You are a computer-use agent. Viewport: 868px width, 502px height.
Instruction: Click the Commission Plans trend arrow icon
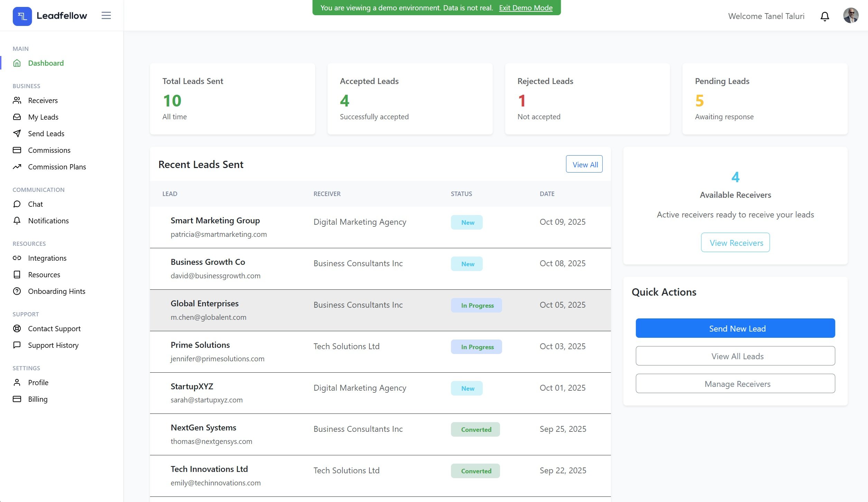tap(17, 167)
